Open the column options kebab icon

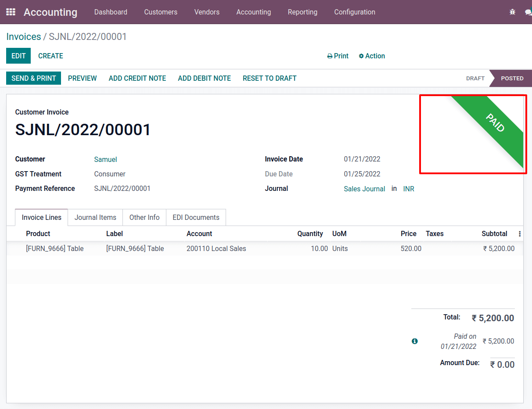pos(520,234)
